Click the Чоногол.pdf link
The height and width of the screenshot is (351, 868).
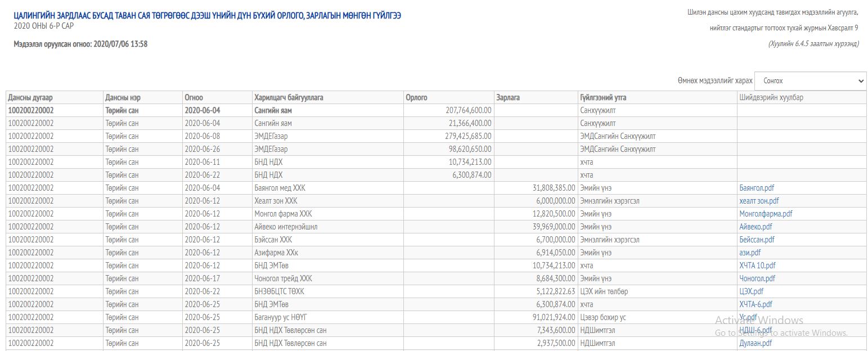[x=757, y=278]
